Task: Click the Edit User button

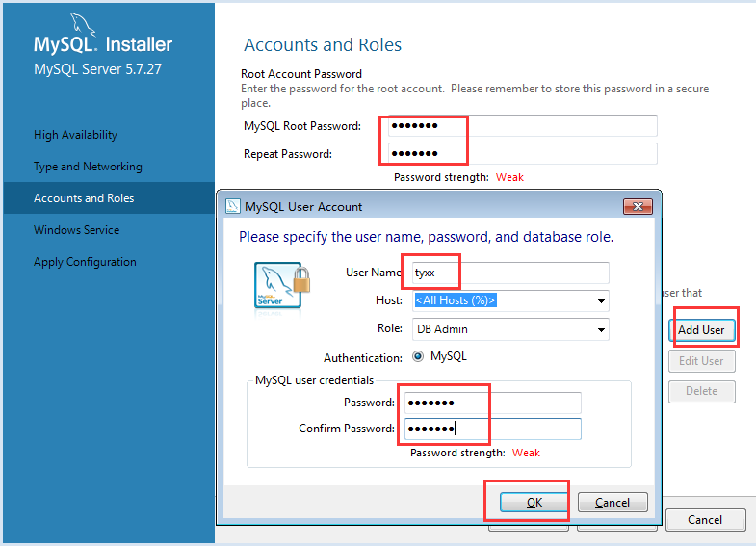Action: pos(701,361)
